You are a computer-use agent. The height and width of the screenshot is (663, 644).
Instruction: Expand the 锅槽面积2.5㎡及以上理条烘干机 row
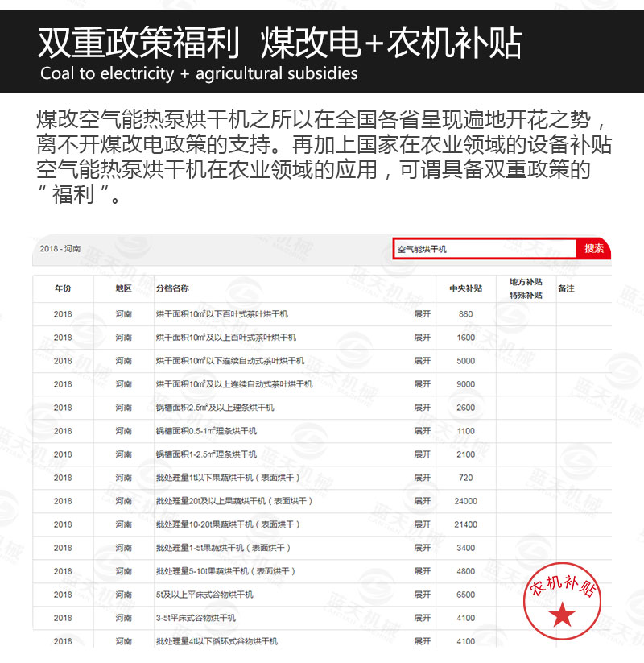423,408
